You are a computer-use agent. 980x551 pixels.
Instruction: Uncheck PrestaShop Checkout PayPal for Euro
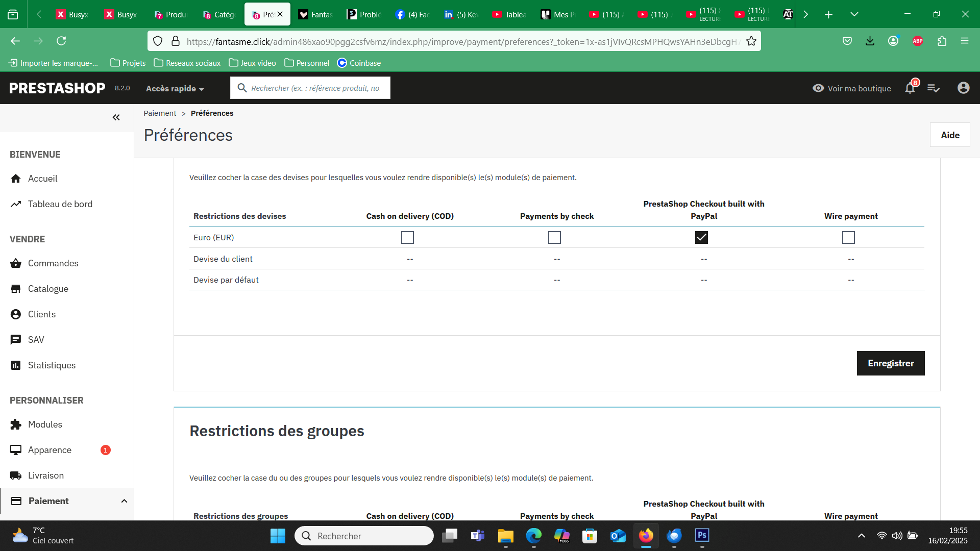click(x=701, y=238)
